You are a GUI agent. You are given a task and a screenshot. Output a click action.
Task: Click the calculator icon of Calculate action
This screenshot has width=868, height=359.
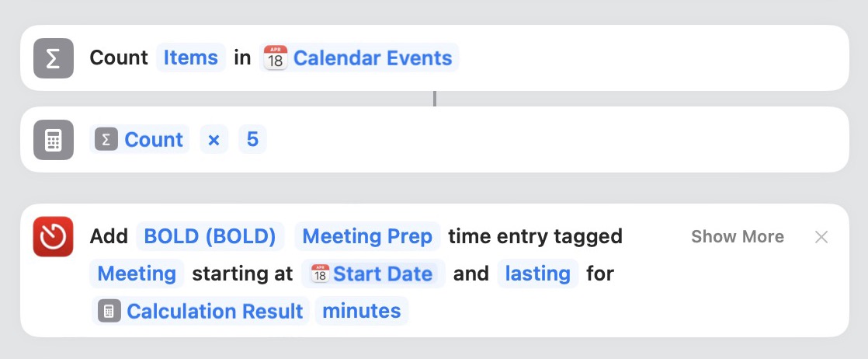pyautogui.click(x=53, y=140)
